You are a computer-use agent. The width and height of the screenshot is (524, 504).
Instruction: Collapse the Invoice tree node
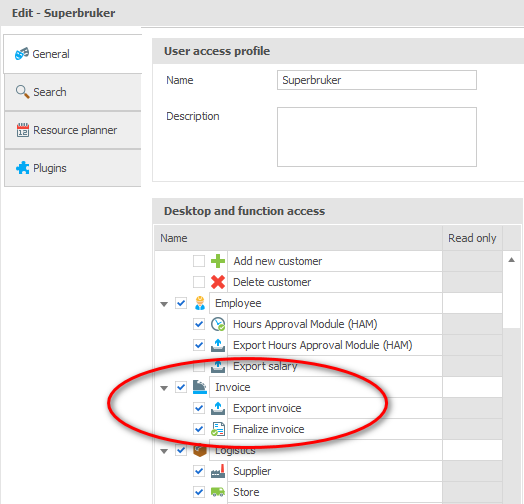pos(164,388)
